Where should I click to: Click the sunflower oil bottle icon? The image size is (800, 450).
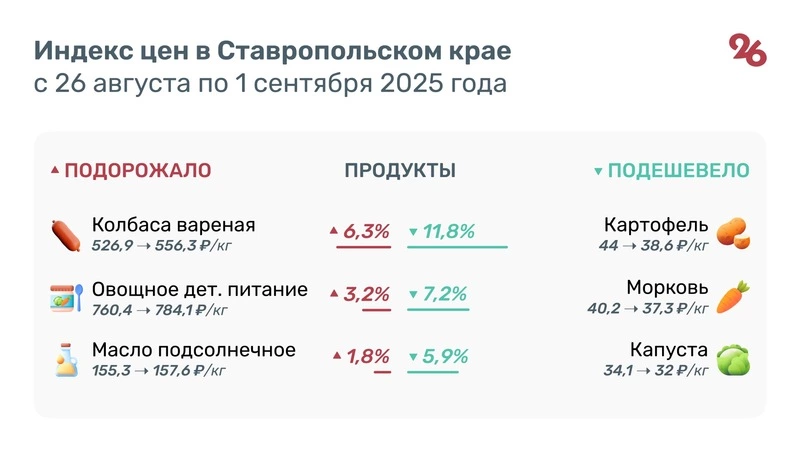tap(66, 359)
